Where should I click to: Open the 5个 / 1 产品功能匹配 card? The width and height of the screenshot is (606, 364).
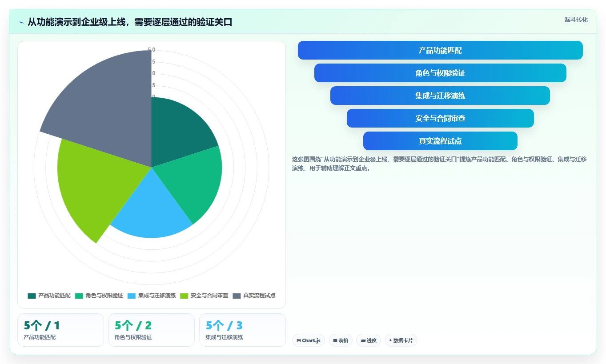tap(60, 330)
